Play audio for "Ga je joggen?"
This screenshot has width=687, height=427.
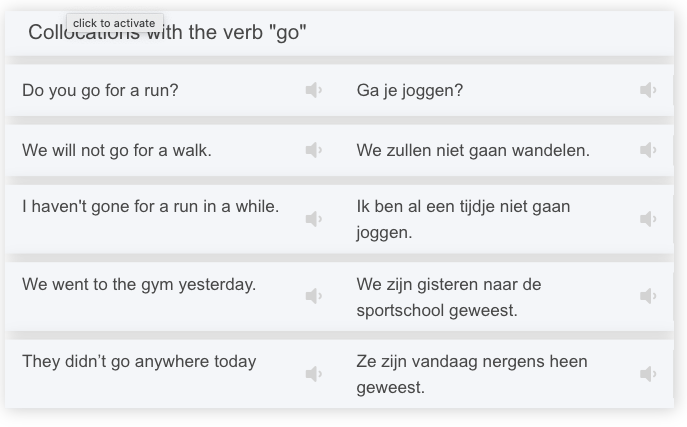648,90
